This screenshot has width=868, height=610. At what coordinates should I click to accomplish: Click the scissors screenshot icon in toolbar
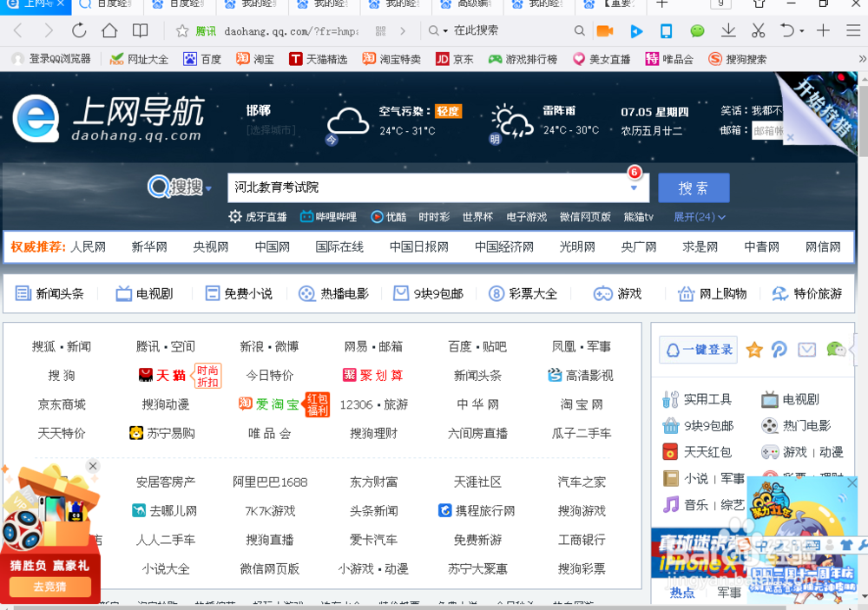[x=759, y=30]
